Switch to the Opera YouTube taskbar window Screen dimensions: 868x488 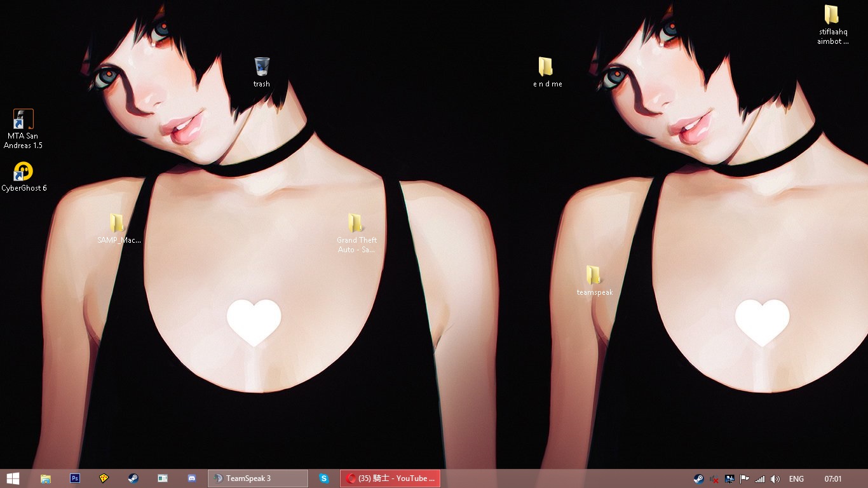pos(390,478)
